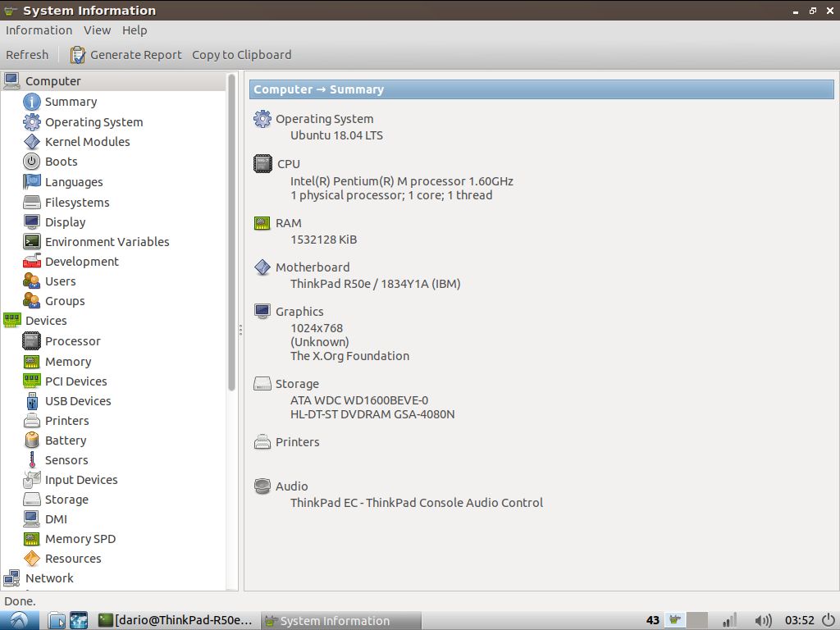Click the CPU chip icon in summary
The width and height of the screenshot is (840, 630).
pos(262,163)
